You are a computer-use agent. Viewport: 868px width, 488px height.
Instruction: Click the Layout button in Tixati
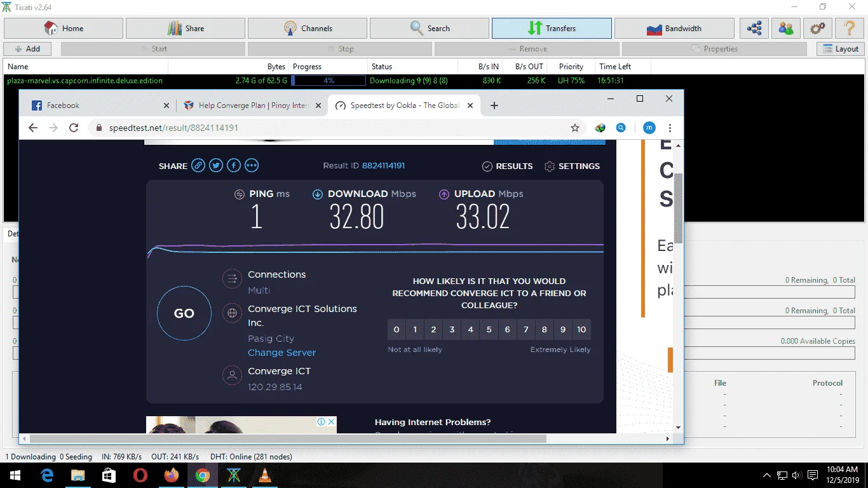click(x=841, y=49)
